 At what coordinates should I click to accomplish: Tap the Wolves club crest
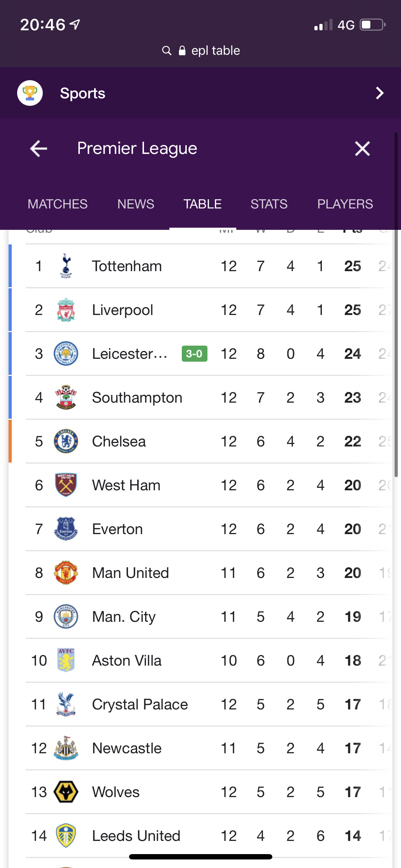click(x=66, y=792)
